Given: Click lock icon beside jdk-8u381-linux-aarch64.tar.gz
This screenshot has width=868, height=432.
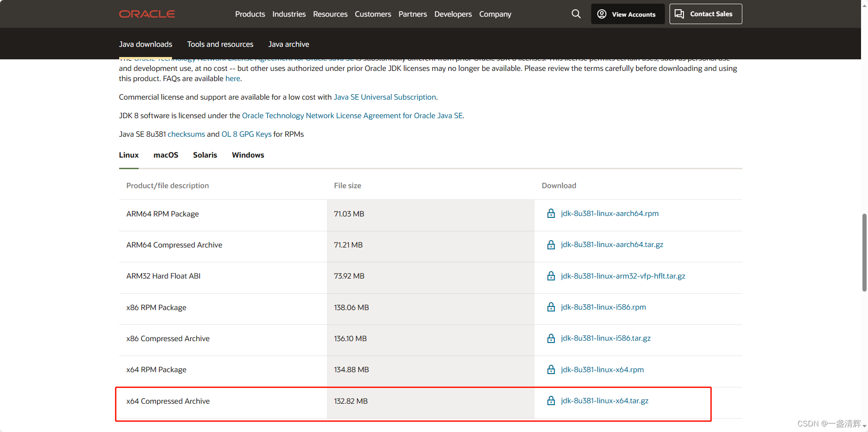Looking at the screenshot, I should [x=551, y=245].
